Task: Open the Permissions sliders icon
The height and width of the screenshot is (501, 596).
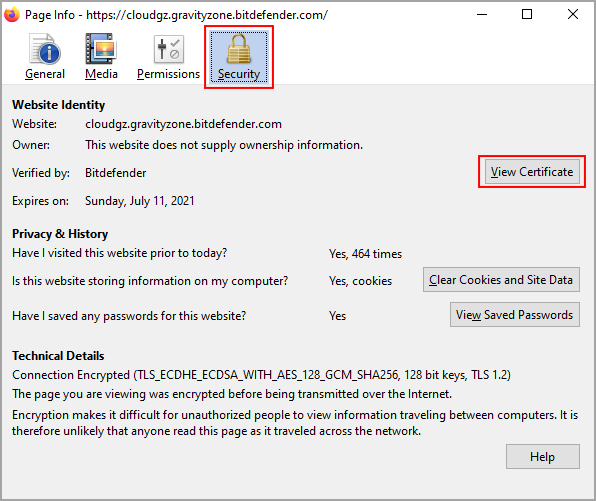Action: [168, 49]
